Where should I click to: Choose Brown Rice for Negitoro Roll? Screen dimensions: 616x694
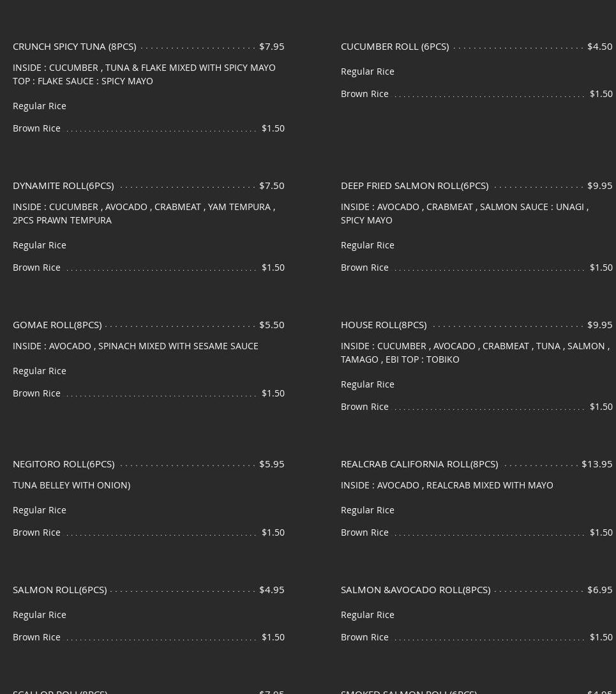[x=36, y=532]
